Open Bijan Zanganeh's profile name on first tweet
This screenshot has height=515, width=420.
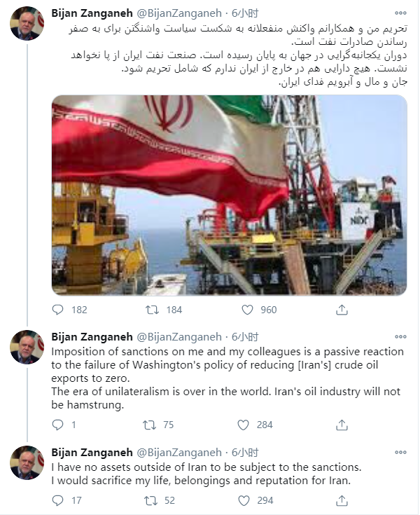92,13
